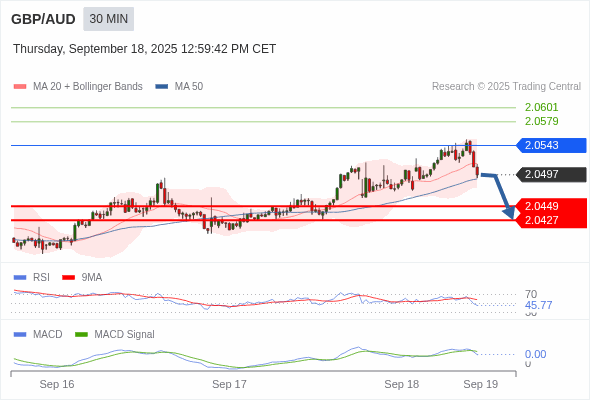This screenshot has width=590, height=400.
Task: Click the 2.0579 green resistance label
Action: (x=541, y=122)
